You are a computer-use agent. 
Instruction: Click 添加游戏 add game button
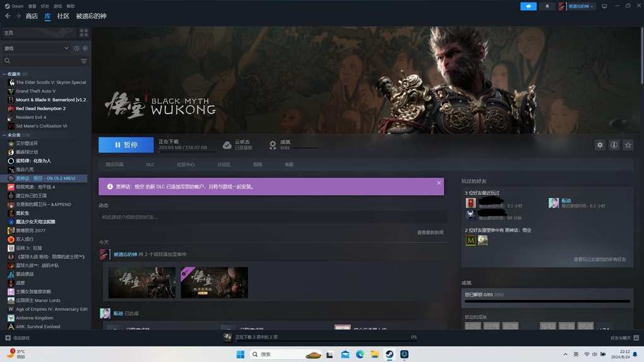point(17,338)
